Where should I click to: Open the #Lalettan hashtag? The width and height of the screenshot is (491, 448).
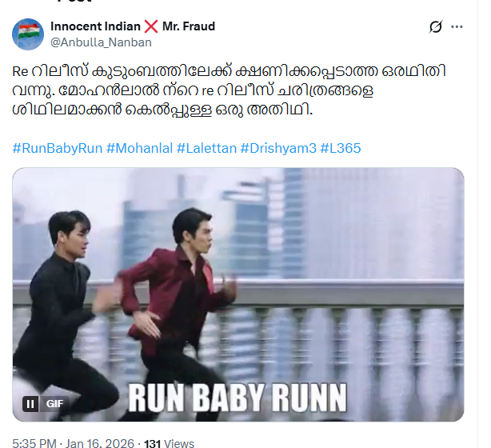(x=206, y=148)
